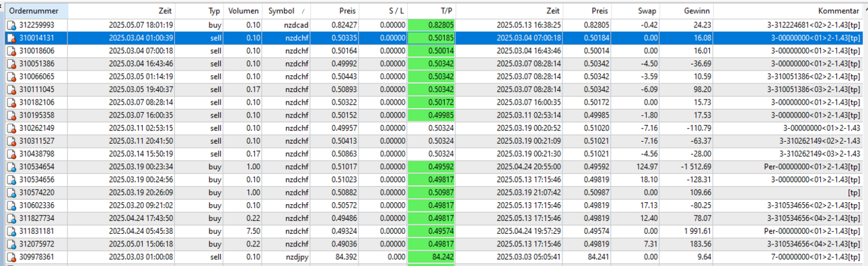Sort by the T/P column header
This screenshot has width=868, height=266.
(x=432, y=11)
